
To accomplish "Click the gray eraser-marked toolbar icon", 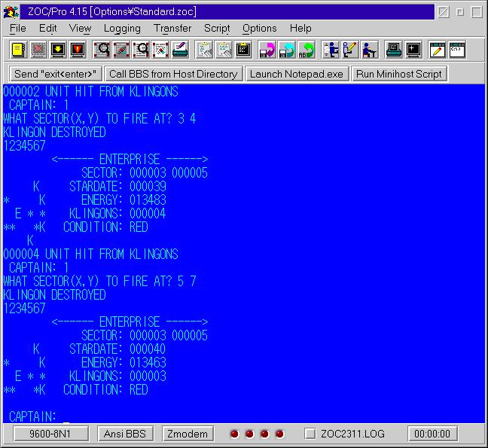I will pos(121,50).
